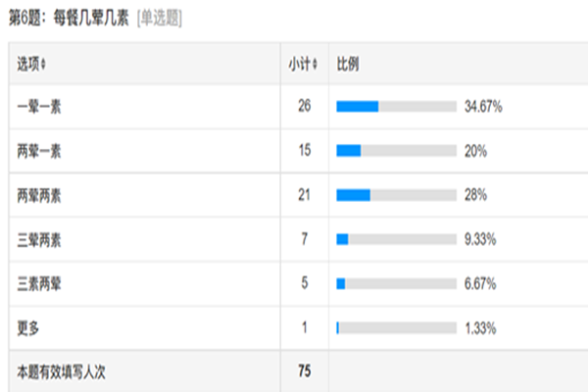Sort by the 选项 column arrow icon
Image resolution: width=588 pixels, height=392 pixels.
pyautogui.click(x=43, y=64)
